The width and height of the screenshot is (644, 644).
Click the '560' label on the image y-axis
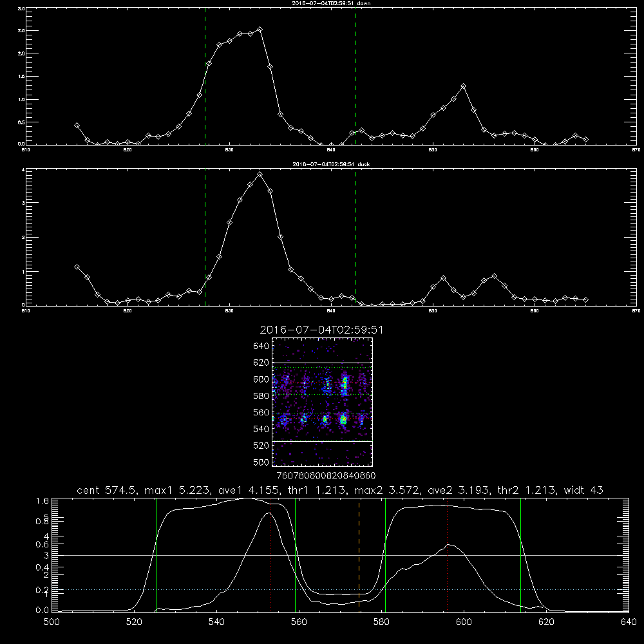261,412
